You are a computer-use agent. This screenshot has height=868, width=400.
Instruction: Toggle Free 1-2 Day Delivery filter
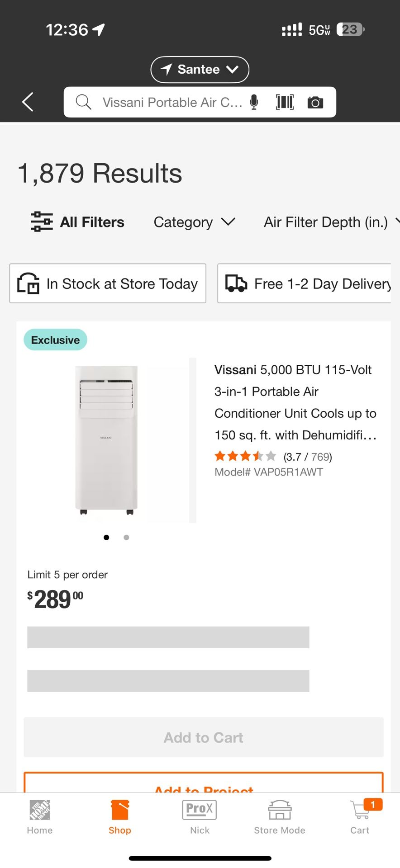tap(304, 283)
